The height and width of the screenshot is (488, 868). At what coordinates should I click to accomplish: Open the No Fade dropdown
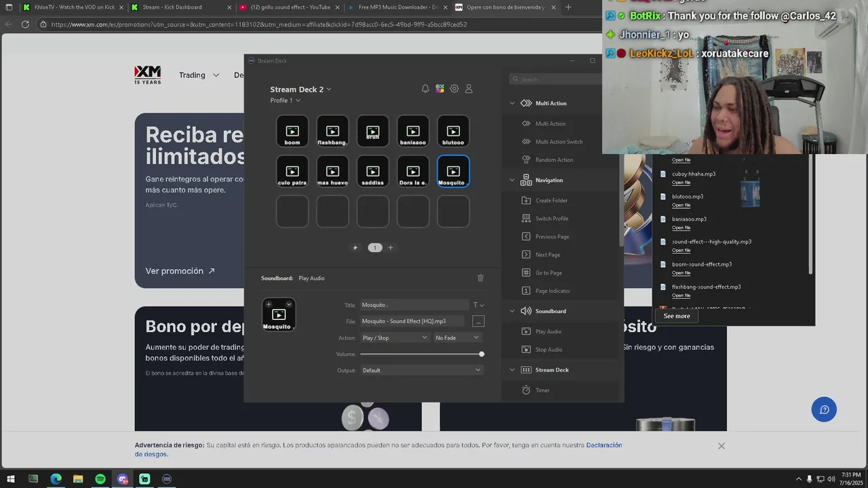pos(457,338)
